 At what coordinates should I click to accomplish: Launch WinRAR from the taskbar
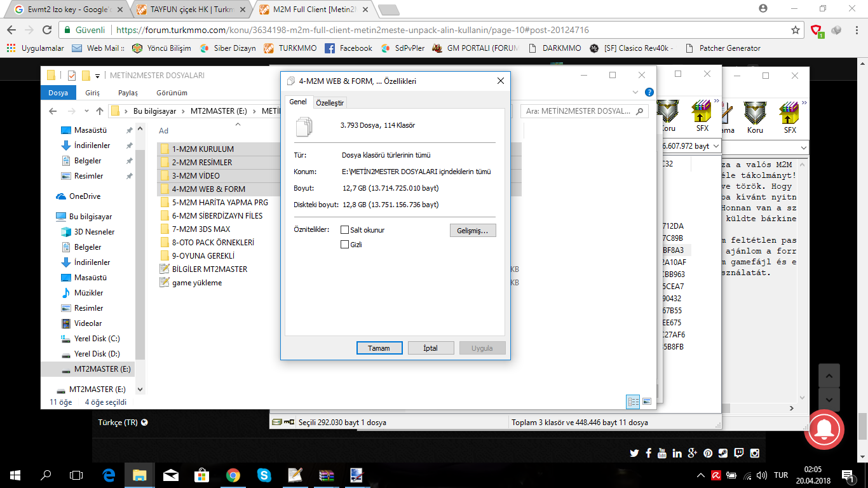(x=326, y=475)
